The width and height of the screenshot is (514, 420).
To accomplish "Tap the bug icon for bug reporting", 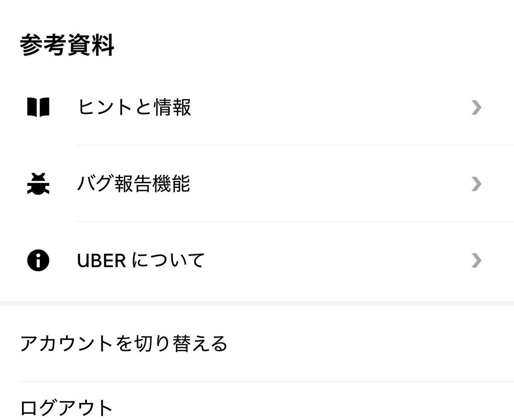I will 38,184.
